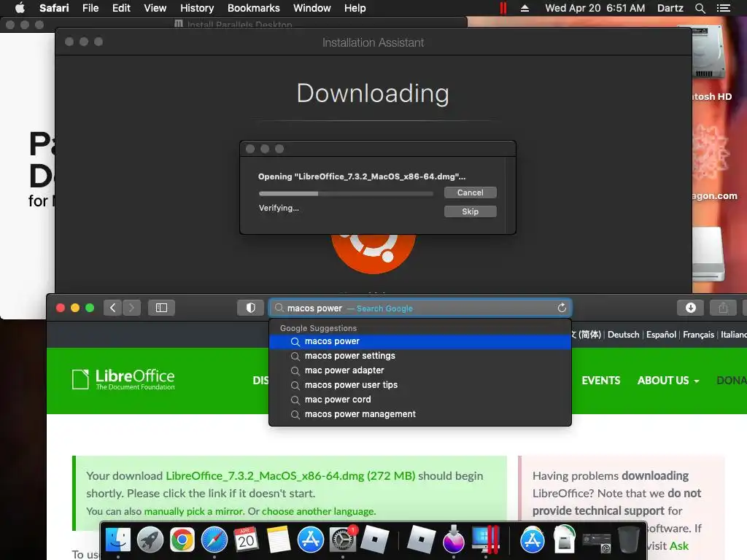Open Spotlight search in the menu bar

[700, 8]
